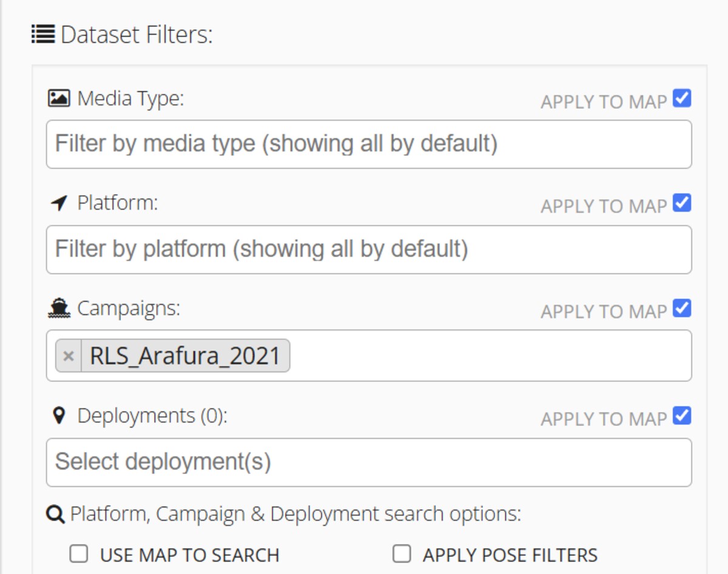Disable Apply to Map for Campaigns
The width and height of the screenshot is (728, 574).
pyautogui.click(x=682, y=309)
